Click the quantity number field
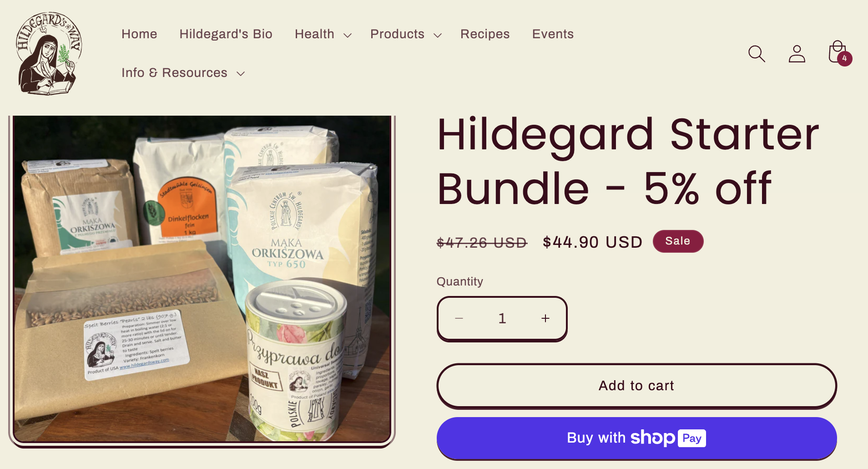 click(502, 318)
